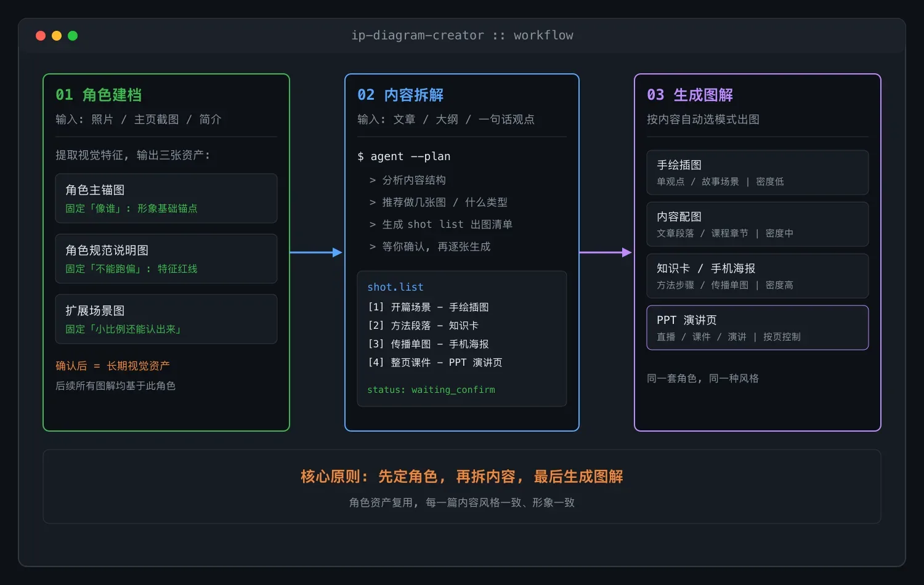Viewport: 924px width, 585px height.
Task: Click the green maximize dot in title bar
Action: pyautogui.click(x=73, y=36)
